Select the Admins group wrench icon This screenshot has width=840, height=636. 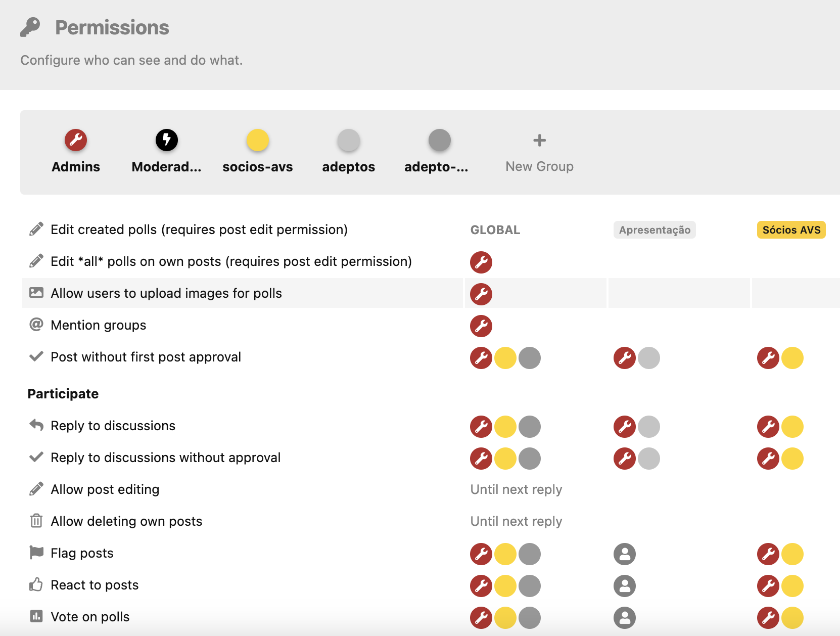pyautogui.click(x=76, y=140)
